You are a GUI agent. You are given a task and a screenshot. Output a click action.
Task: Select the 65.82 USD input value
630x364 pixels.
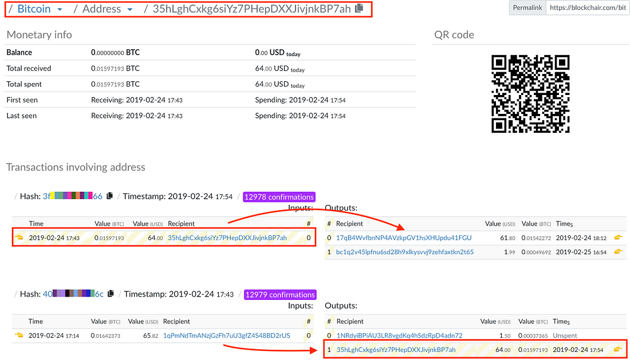(151, 335)
